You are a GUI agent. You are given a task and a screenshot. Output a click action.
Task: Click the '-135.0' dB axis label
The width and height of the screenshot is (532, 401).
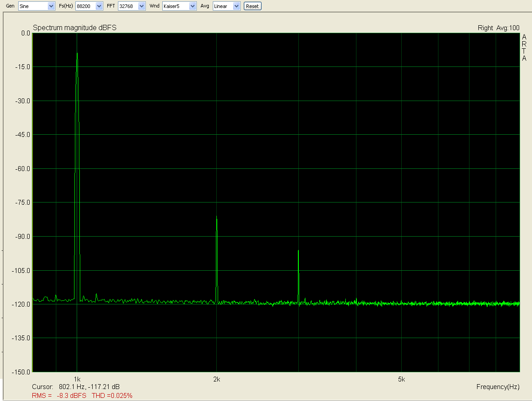[x=21, y=338]
